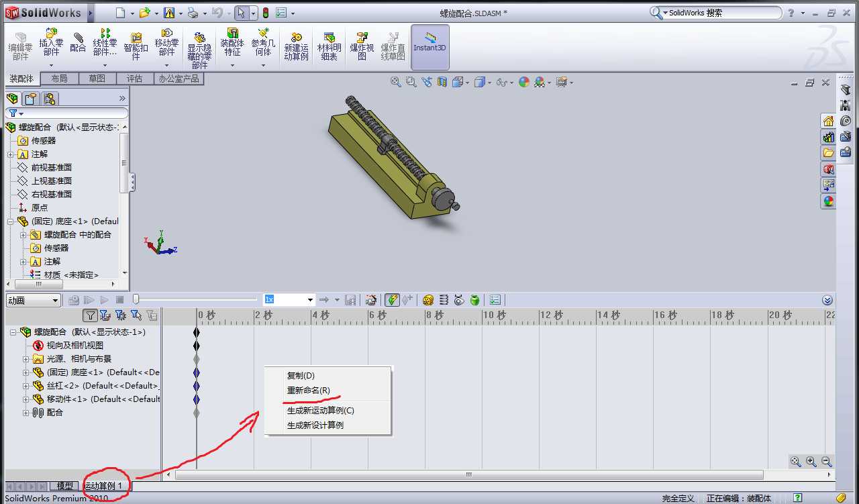Toggle the Instant3D button
859x504 pixels.
pos(429,46)
